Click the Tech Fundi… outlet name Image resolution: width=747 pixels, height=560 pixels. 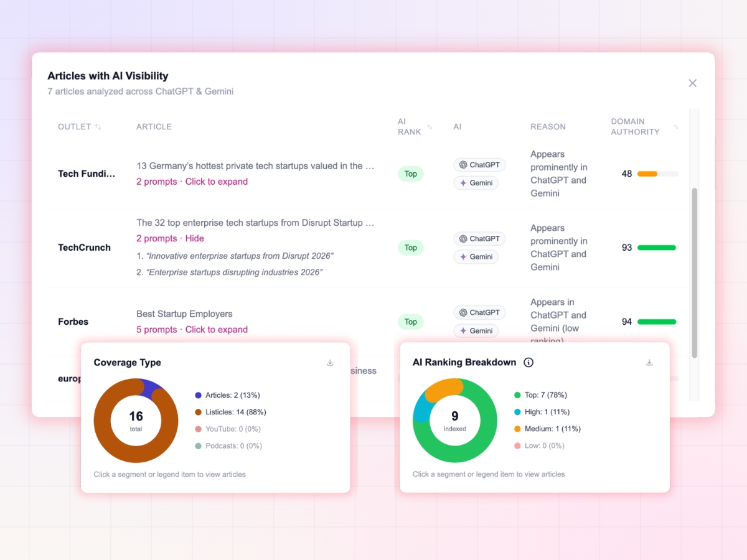[x=87, y=174]
